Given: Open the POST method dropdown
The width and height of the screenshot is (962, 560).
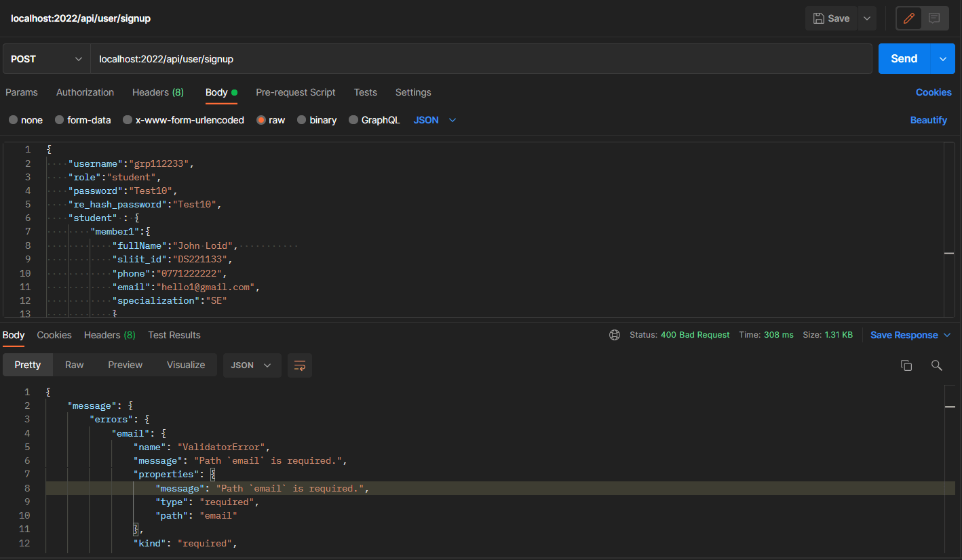Looking at the screenshot, I should (x=45, y=59).
